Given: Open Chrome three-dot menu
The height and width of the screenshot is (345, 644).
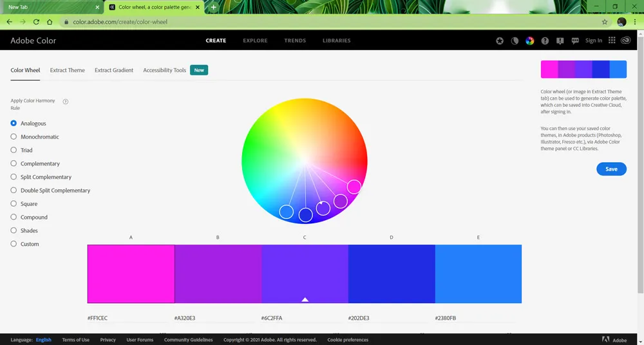Looking at the screenshot, I should tap(635, 22).
